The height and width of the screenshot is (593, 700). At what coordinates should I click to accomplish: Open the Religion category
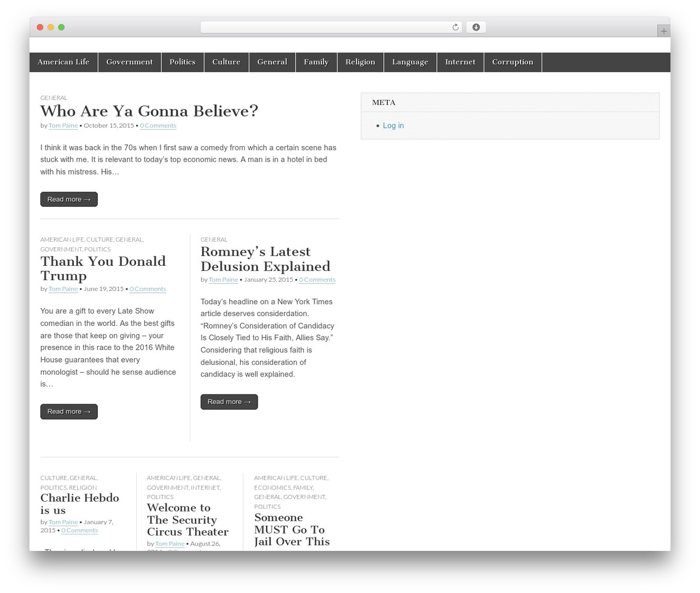360,62
